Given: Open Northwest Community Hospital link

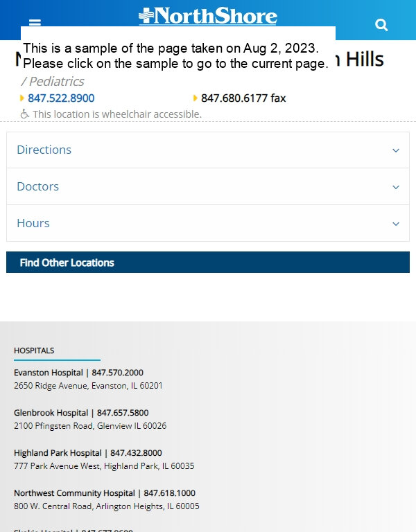Looking at the screenshot, I should tap(74, 493).
